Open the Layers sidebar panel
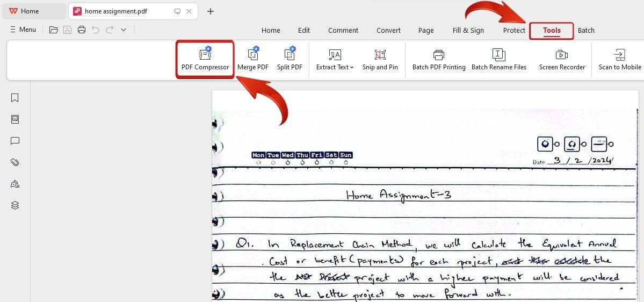This screenshot has height=302, width=644. (15, 205)
